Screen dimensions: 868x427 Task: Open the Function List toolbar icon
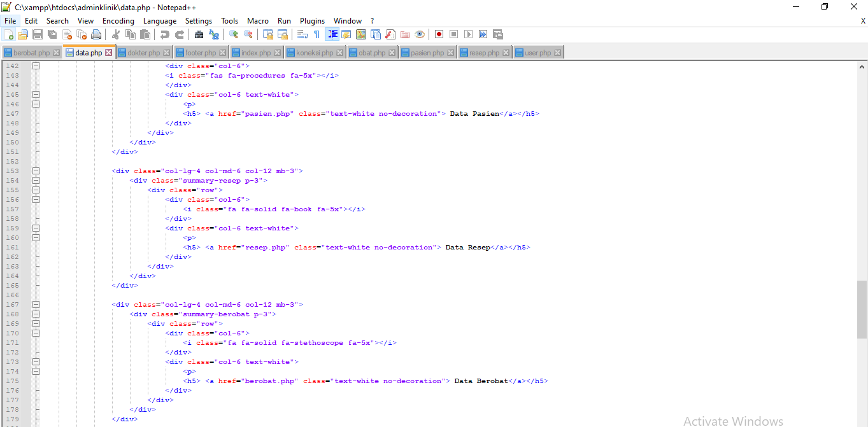click(390, 34)
